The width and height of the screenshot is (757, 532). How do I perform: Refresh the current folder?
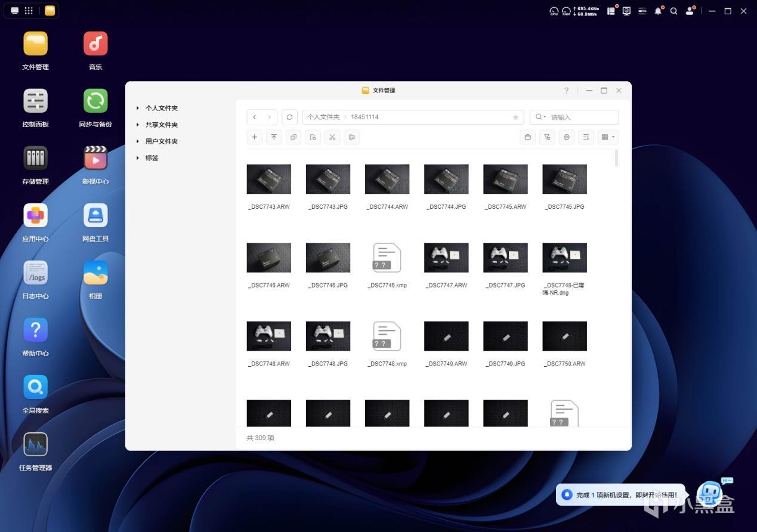coord(290,117)
